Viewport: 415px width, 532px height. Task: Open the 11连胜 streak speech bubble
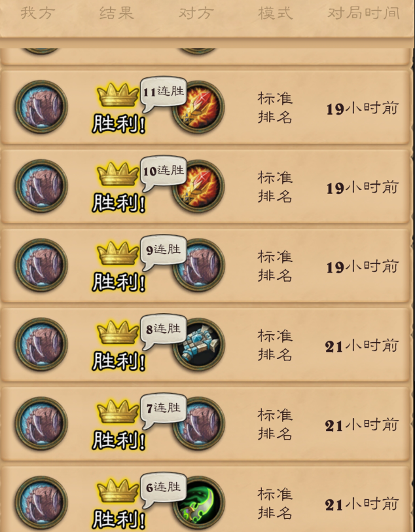pyautogui.click(x=163, y=93)
